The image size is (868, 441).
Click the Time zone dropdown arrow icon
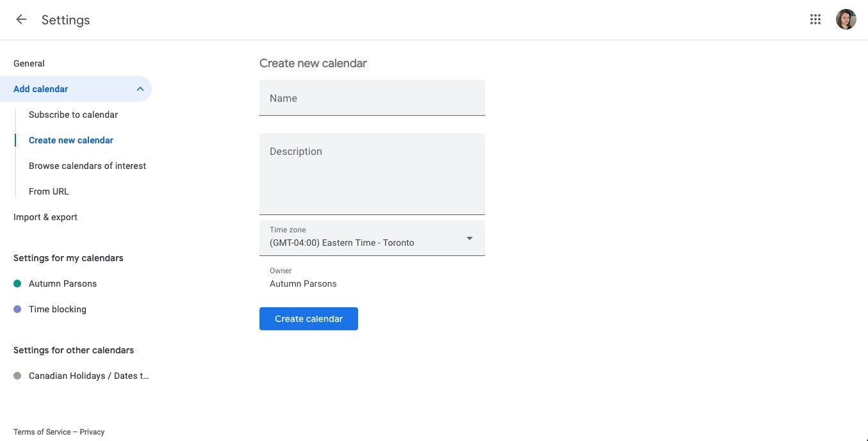469,237
